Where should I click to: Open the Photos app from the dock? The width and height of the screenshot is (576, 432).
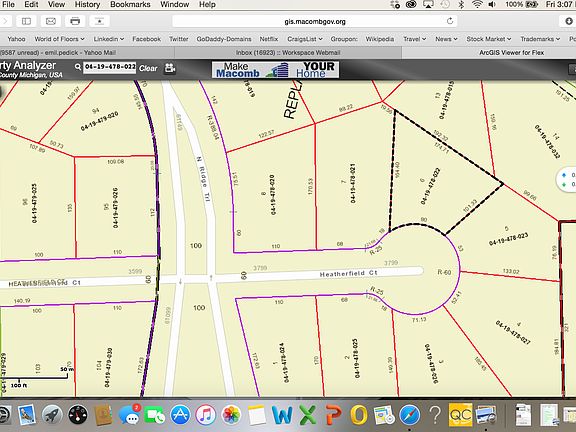pos(231,415)
